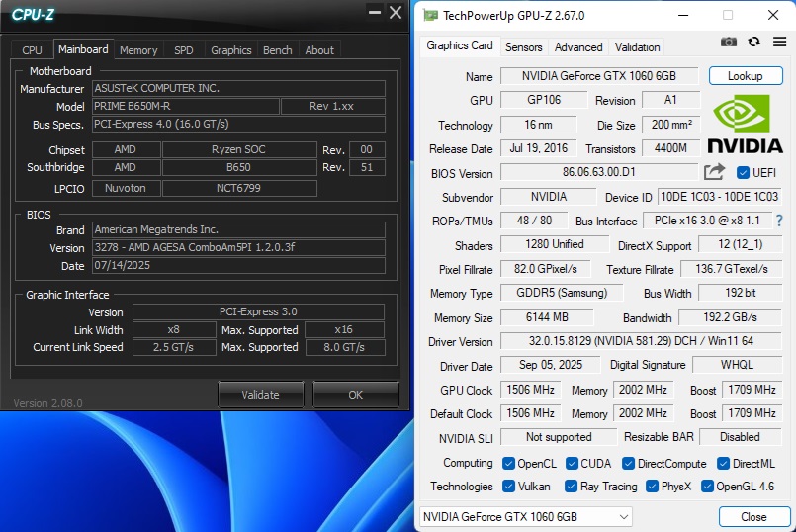Toggle the CUDA checkbox
Image resolution: width=796 pixels, height=532 pixels.
572,463
